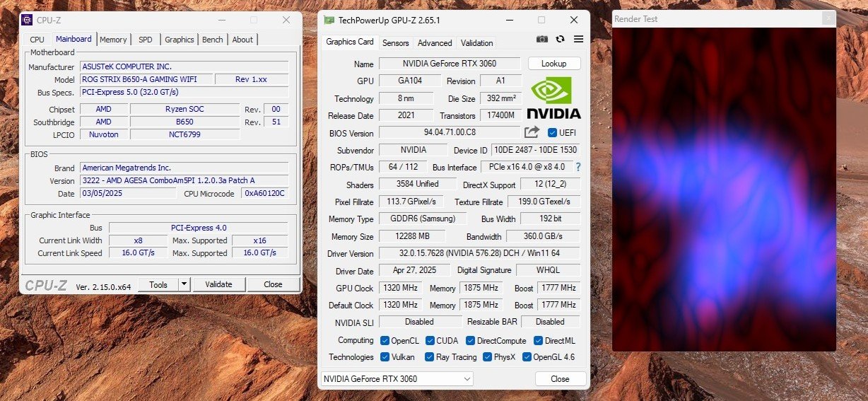Viewport: 868px width, 401px height.
Task: Click the Close button in CPU-Z
Action: (273, 284)
